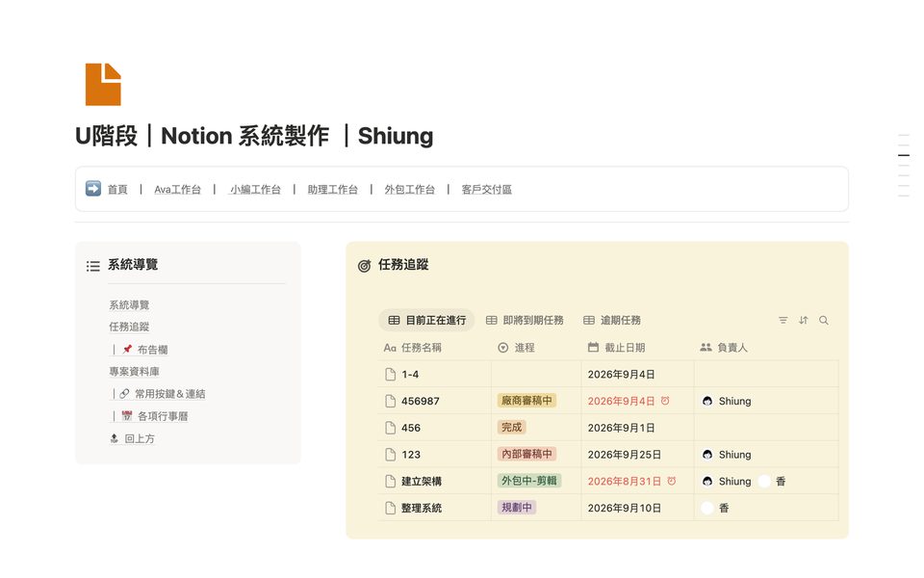Click the task name 456
The image size is (924, 578).
[x=411, y=428]
